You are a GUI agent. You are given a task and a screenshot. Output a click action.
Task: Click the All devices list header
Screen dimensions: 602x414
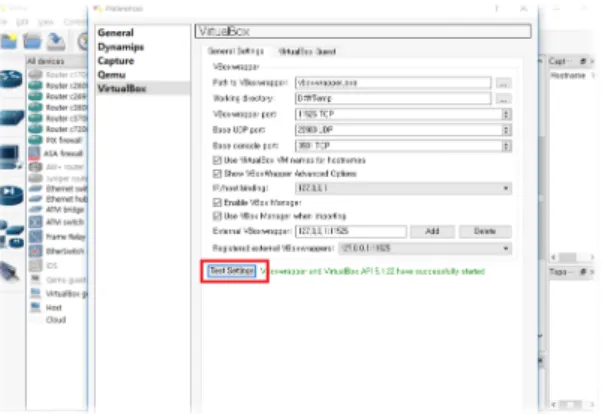pyautogui.click(x=56, y=61)
